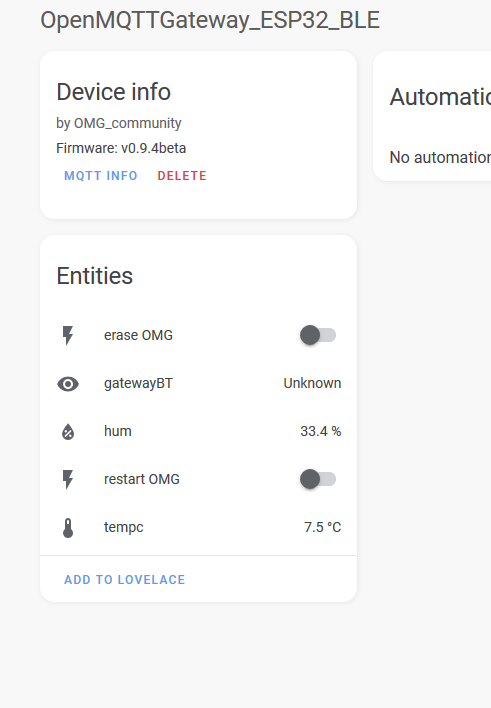Click the humidity droplet icon beside hum
This screenshot has height=708, width=491.
click(x=68, y=432)
